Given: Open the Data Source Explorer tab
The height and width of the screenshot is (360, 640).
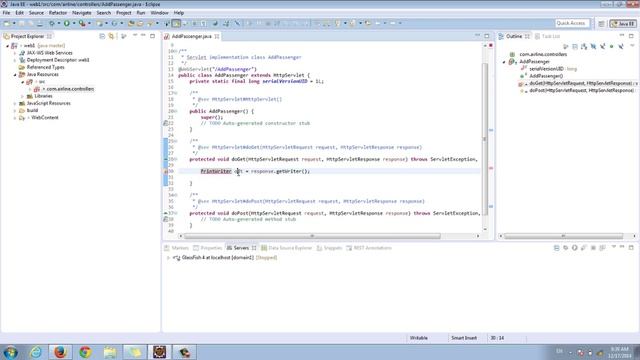Looking at the screenshot, I should pos(287,248).
